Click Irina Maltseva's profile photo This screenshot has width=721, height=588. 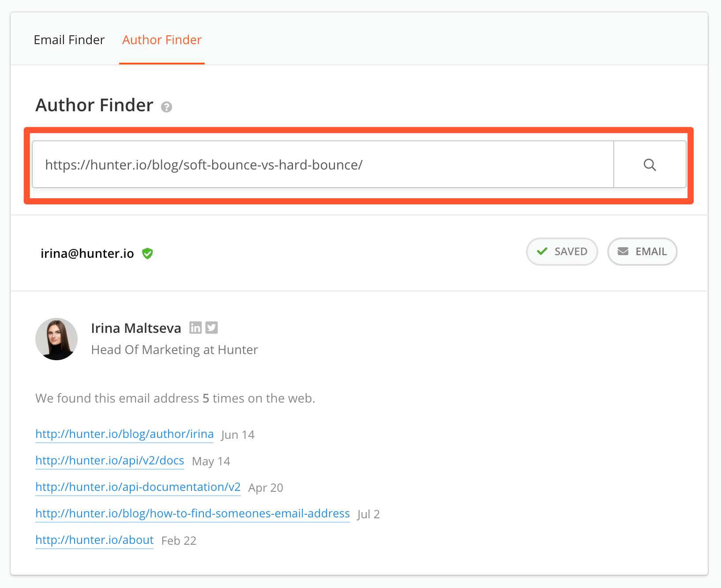56,339
